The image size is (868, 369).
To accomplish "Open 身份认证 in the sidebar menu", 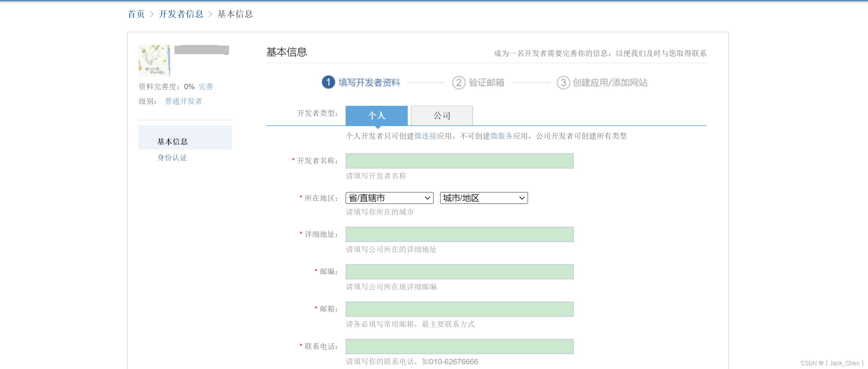I will [x=172, y=158].
